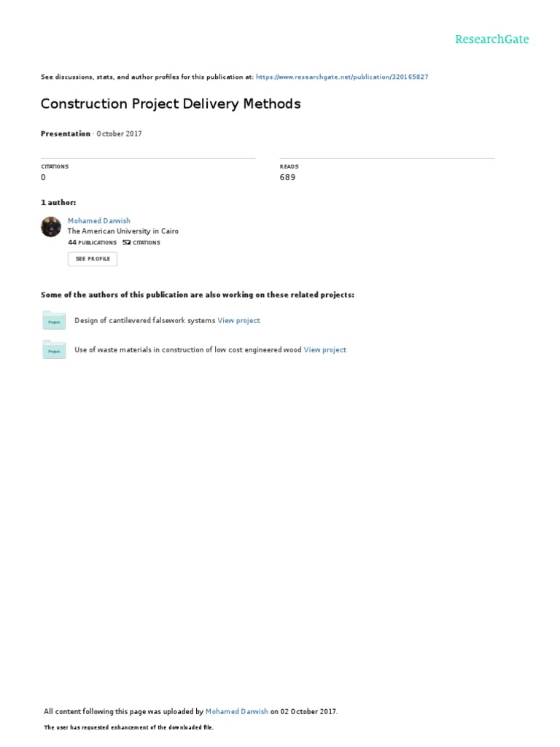Click the ResearchGate logo

pos(491,39)
